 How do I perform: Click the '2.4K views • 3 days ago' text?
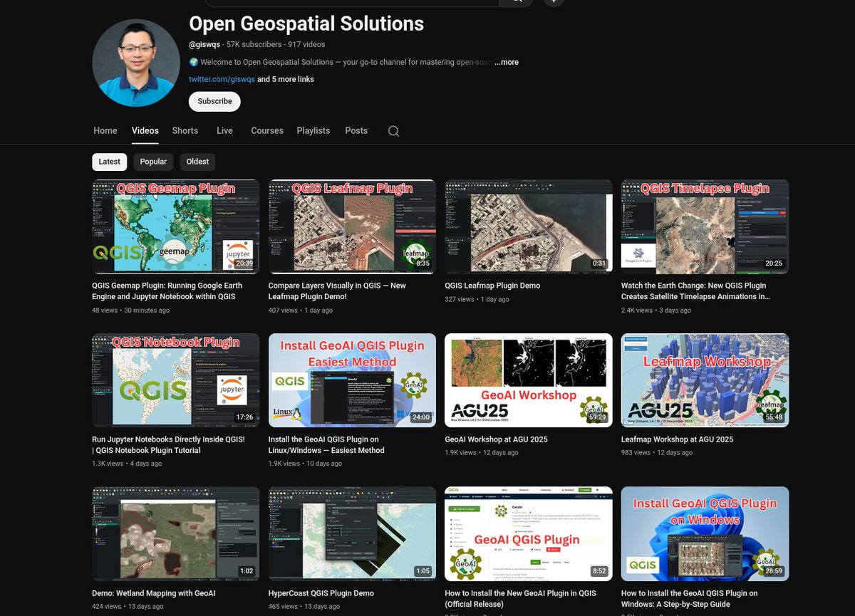coord(656,310)
